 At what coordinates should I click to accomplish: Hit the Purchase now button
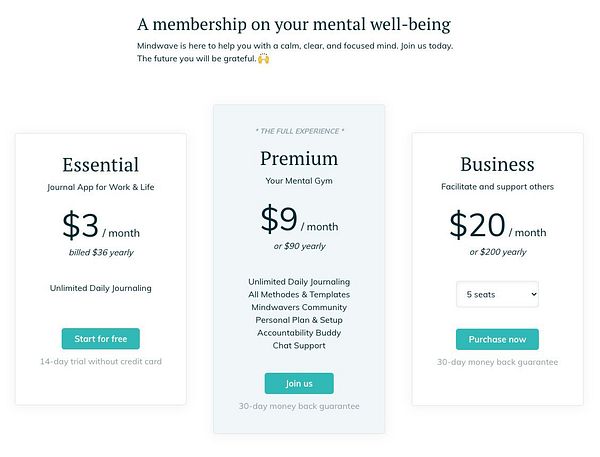[x=497, y=339]
